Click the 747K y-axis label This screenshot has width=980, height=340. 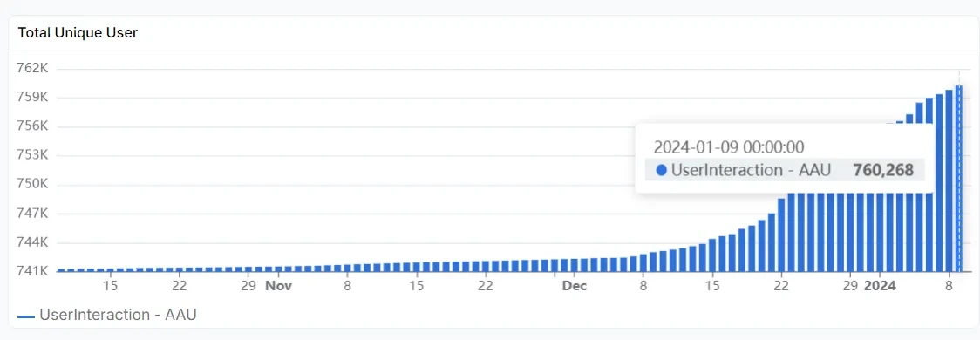[x=33, y=213]
